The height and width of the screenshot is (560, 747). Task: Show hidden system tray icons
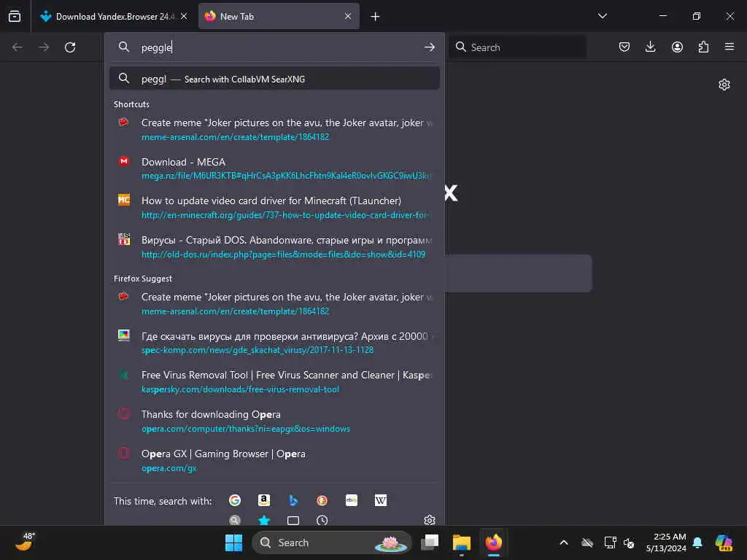coord(564,542)
